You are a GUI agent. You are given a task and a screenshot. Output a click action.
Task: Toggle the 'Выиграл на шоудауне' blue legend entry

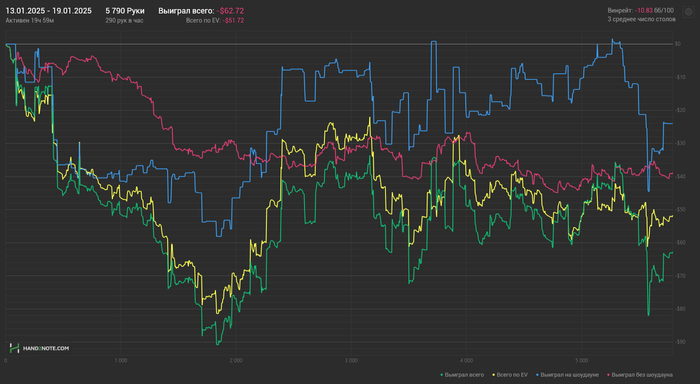tap(567, 375)
